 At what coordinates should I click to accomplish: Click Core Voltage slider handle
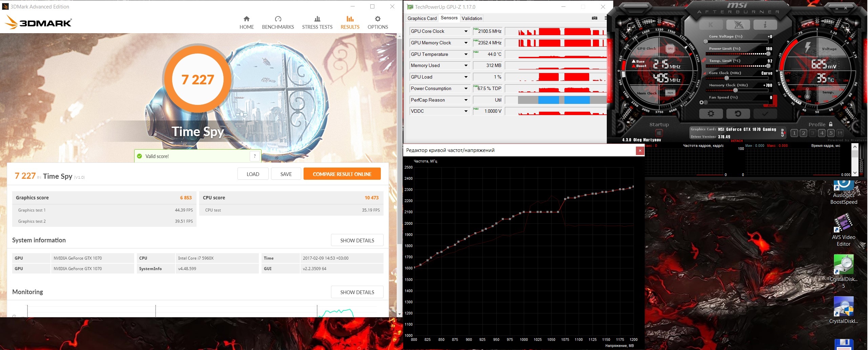tap(706, 42)
